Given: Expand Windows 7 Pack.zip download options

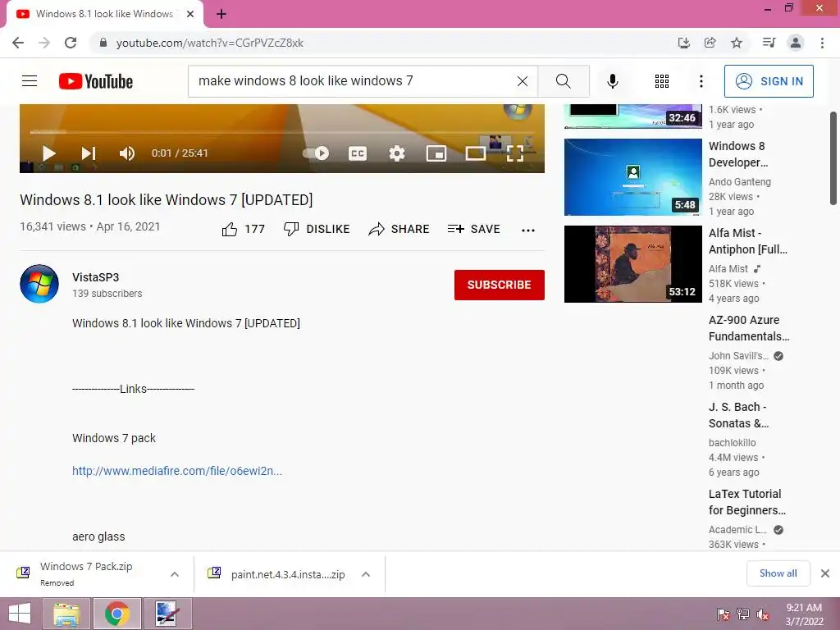Looking at the screenshot, I should (175, 574).
